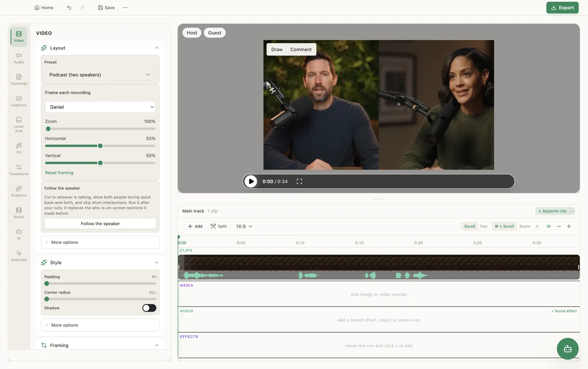Select the Host speaker tab
This screenshot has width=588, height=369.
click(192, 33)
